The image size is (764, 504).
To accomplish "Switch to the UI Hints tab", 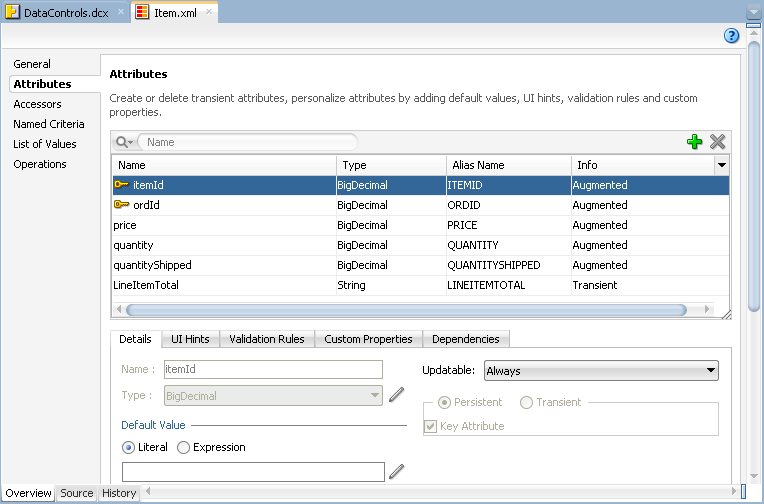I will point(190,339).
